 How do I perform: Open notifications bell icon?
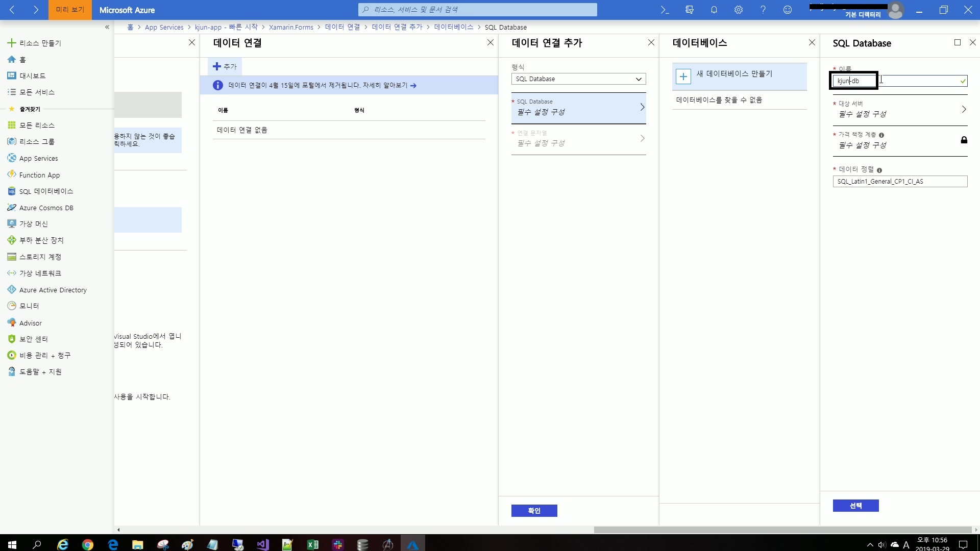714,10
